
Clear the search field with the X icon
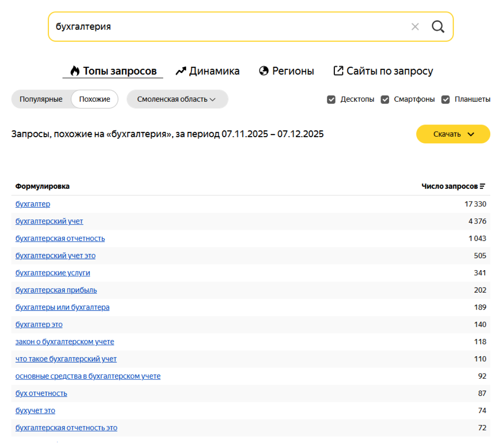pyautogui.click(x=415, y=26)
